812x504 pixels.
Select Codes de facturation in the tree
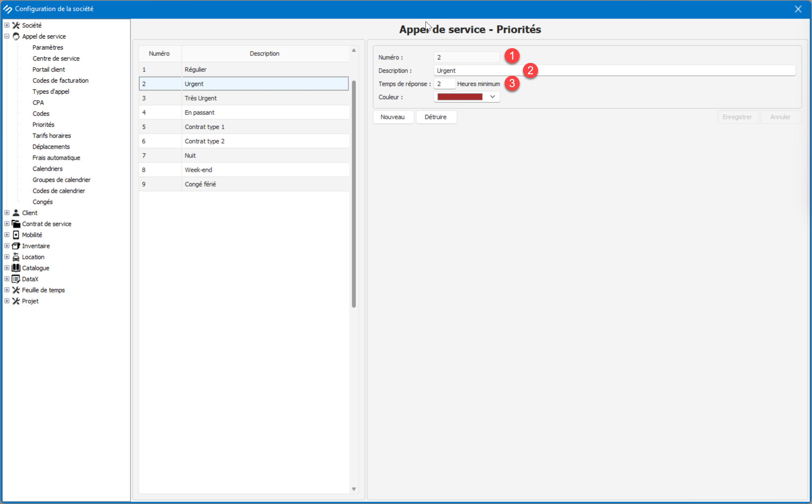click(x=60, y=81)
